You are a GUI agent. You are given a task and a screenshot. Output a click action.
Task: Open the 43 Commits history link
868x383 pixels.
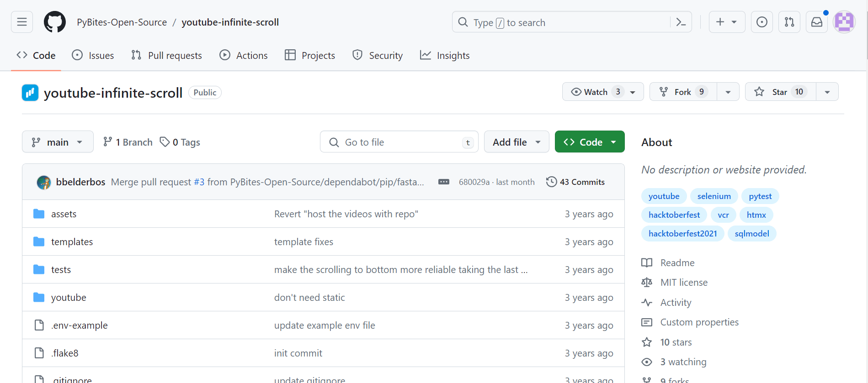click(x=575, y=182)
